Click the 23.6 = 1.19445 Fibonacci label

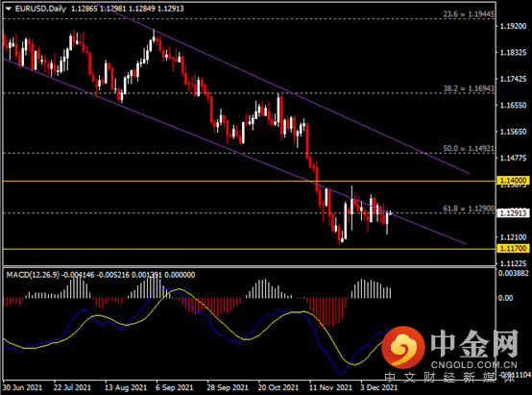(x=469, y=14)
